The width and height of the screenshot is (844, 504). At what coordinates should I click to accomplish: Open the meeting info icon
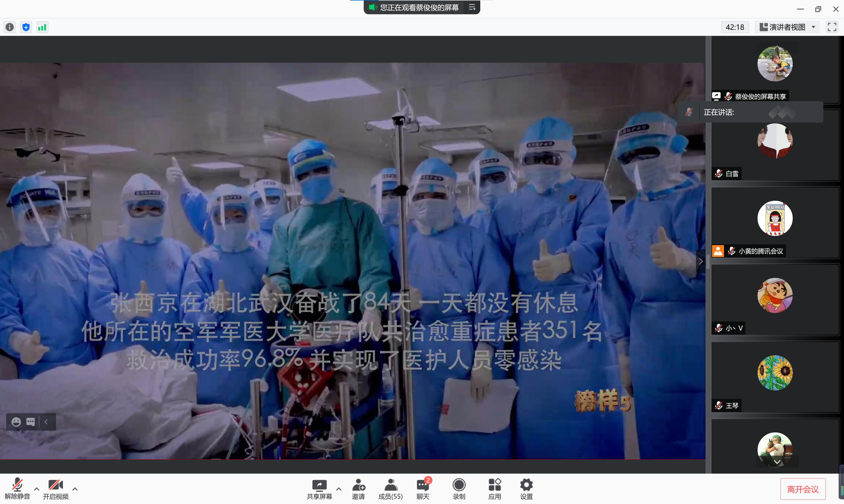10,27
